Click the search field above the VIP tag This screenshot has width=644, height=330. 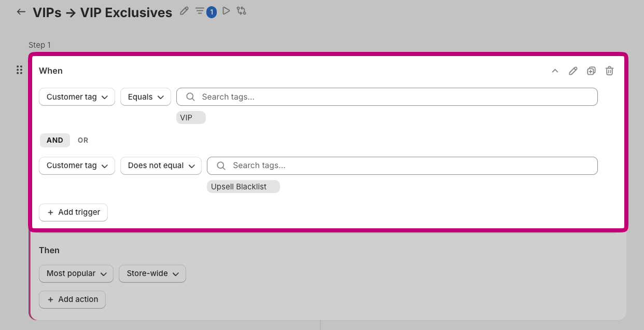pos(387,97)
